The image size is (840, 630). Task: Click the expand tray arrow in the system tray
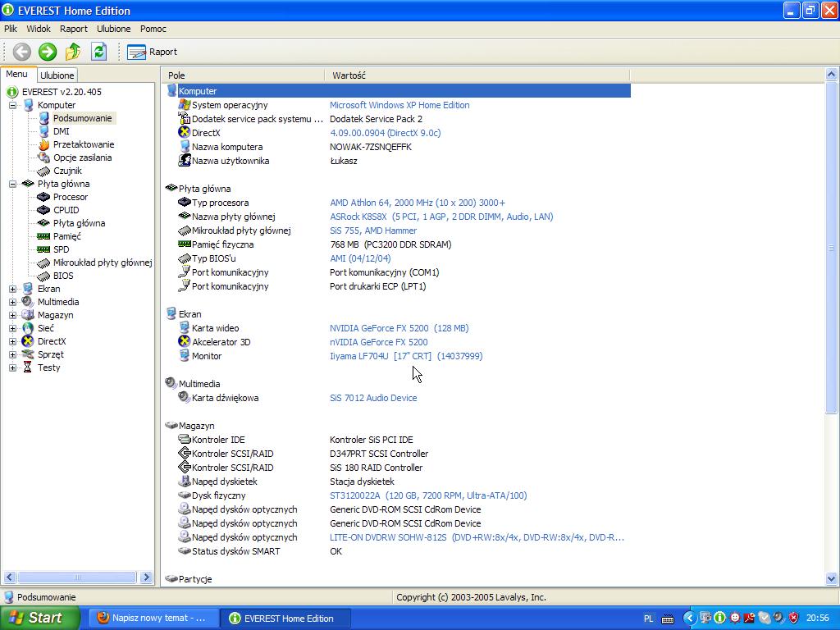point(689,619)
